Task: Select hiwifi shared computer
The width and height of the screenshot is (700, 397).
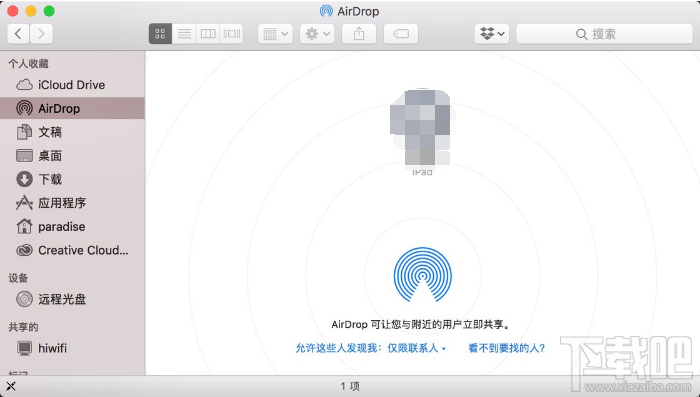Action: coord(72,348)
